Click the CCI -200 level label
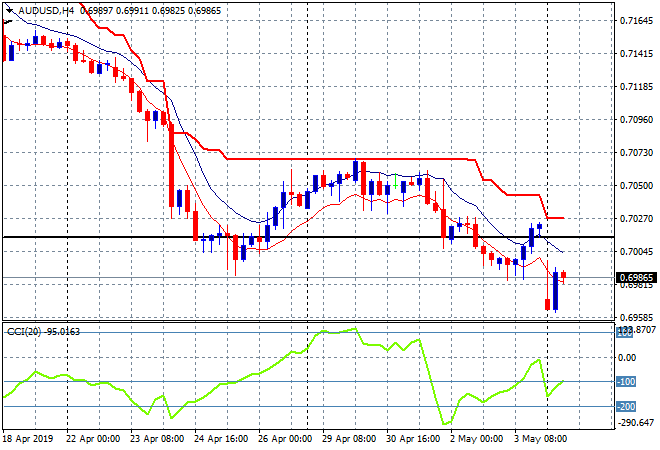 (625, 407)
